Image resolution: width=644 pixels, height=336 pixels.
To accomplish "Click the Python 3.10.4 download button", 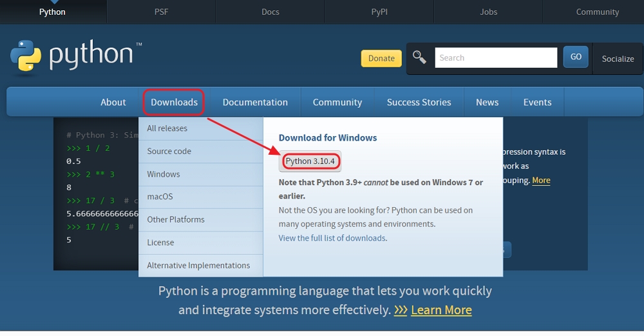I will point(310,161).
